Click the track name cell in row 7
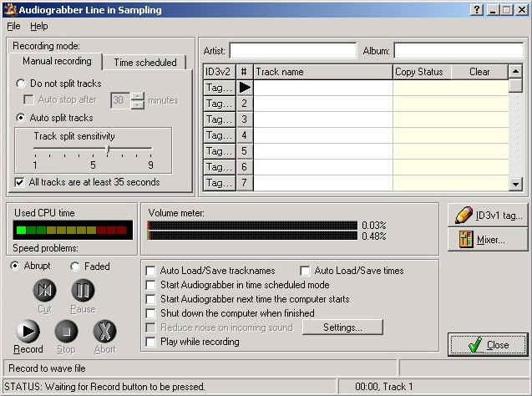Image resolution: width=532 pixels, height=396 pixels. pos(323,183)
